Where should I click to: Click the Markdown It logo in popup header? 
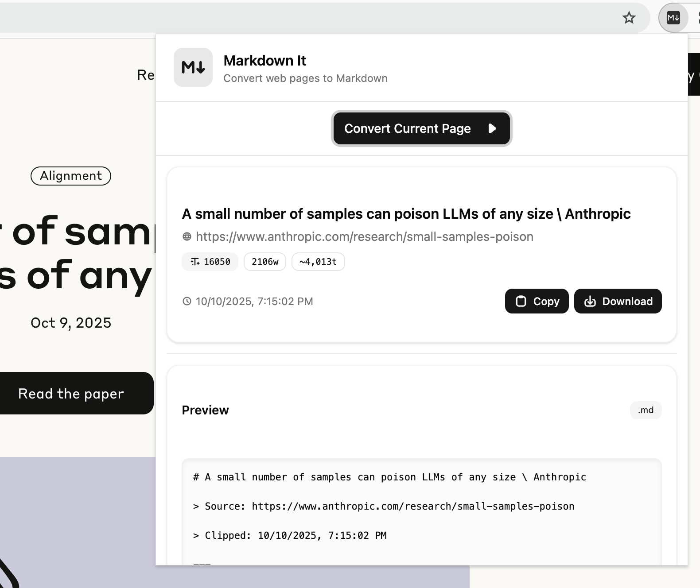tap(193, 67)
